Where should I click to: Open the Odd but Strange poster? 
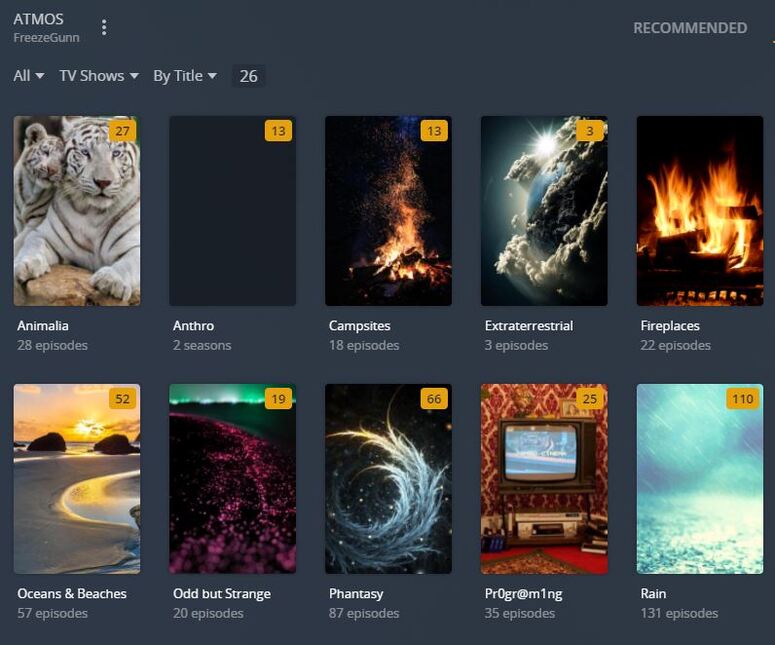pyautogui.click(x=232, y=479)
